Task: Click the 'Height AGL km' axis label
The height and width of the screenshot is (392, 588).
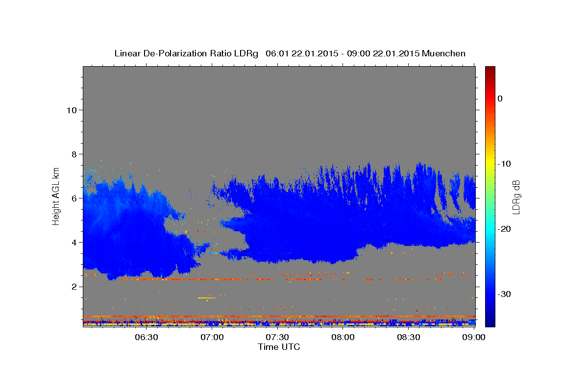Action: [56, 196]
